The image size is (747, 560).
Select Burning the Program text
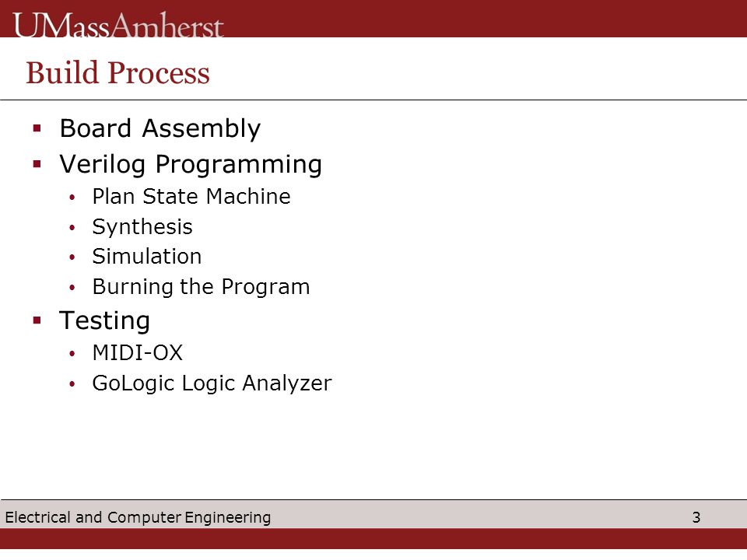pos(201,287)
